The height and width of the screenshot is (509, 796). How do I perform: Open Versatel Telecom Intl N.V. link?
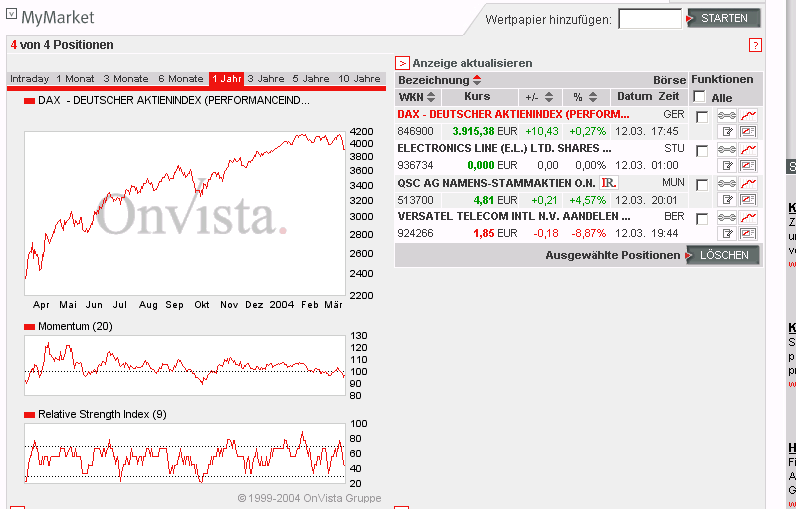point(514,216)
